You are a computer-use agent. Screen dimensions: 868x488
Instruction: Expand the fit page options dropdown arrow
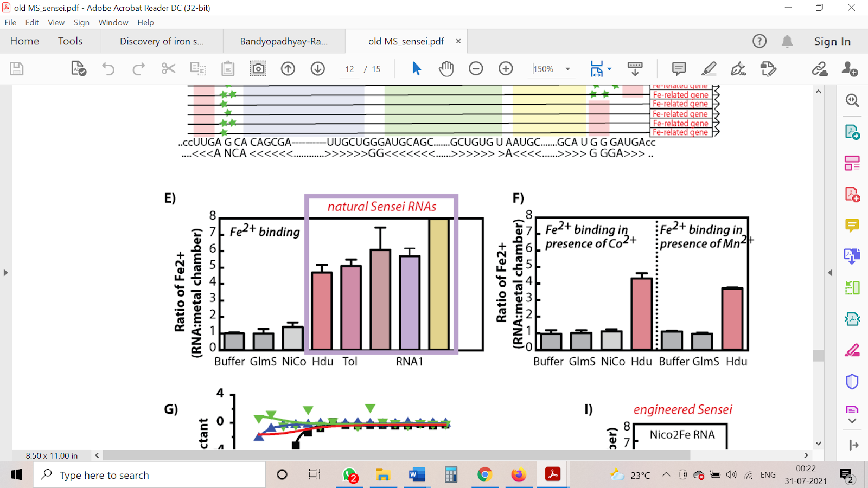[610, 69]
